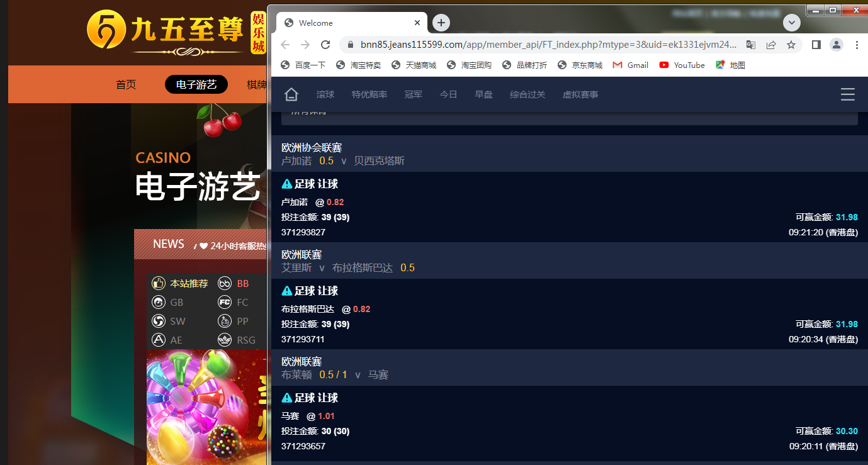
Task: Click the 艾里斯 v 布拉格斯巴达 match line
Action: pyautogui.click(x=348, y=268)
